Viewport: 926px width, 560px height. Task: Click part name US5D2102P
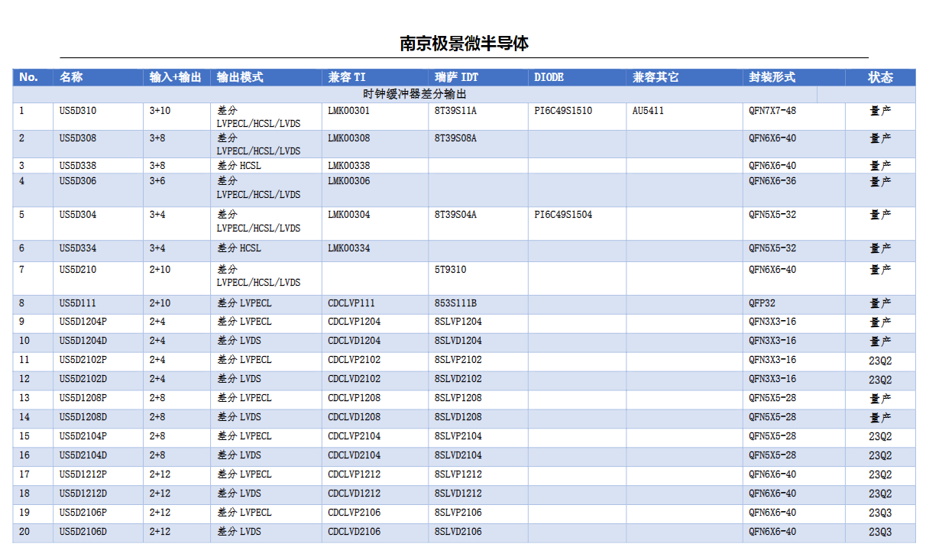click(x=83, y=360)
